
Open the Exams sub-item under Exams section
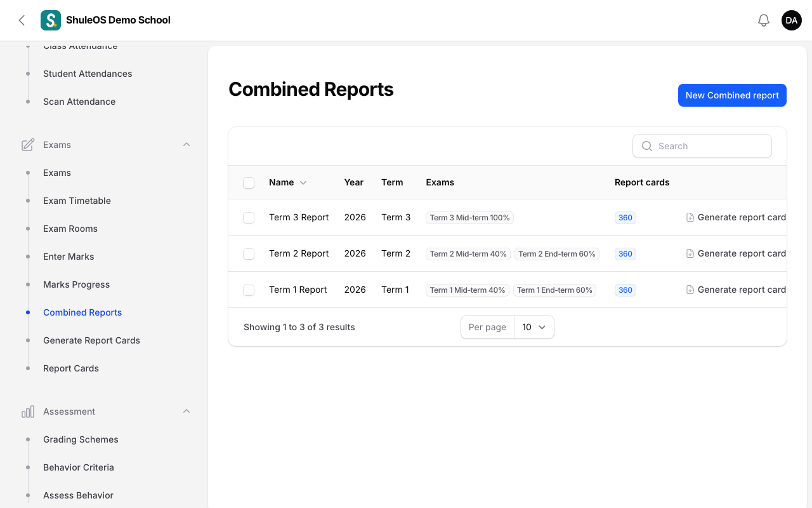click(57, 173)
